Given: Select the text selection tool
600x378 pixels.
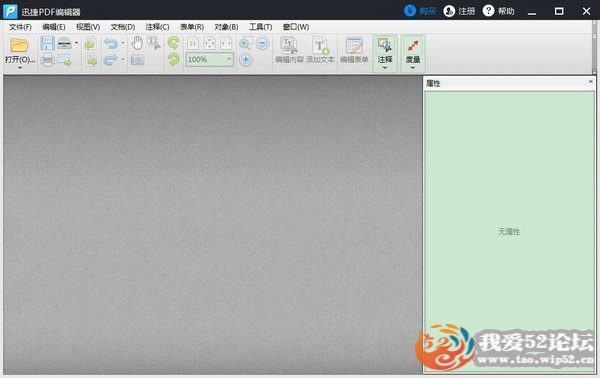Looking at the screenshot, I should pyautogui.click(x=154, y=43).
